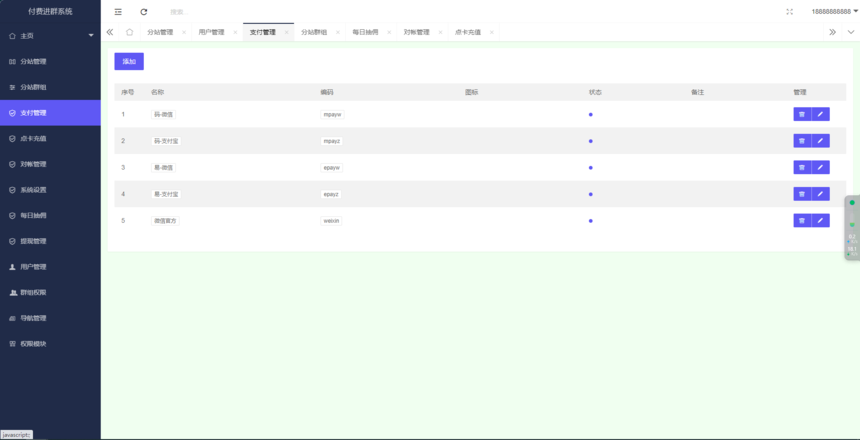Edit the 易-支付宝 payment row
This screenshot has height=440, width=860.
[x=821, y=194]
